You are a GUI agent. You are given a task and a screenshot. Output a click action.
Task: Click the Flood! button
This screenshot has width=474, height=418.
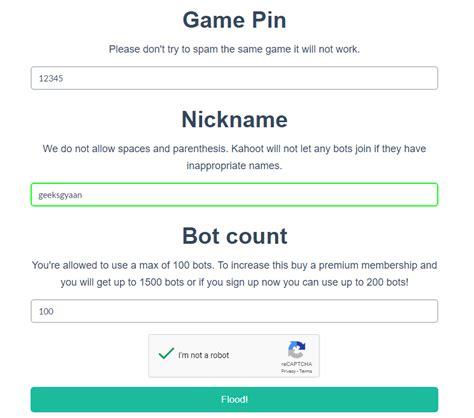(234, 399)
